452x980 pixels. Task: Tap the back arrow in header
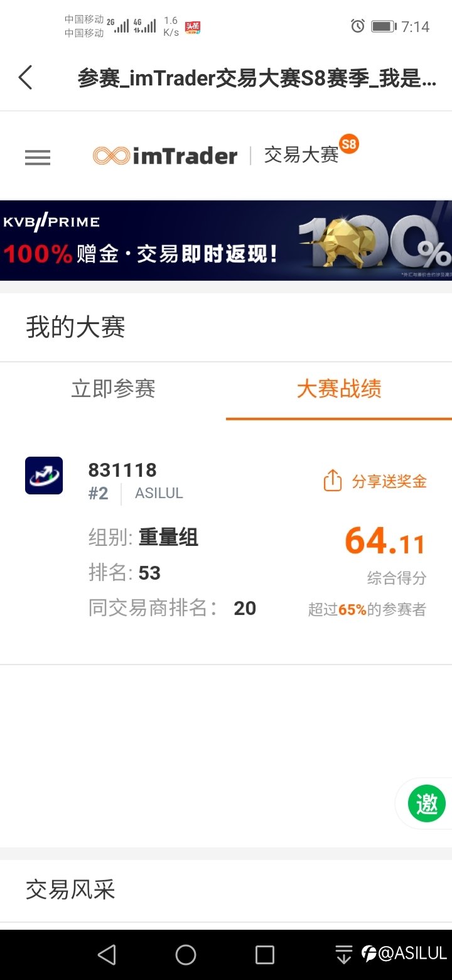[25, 78]
